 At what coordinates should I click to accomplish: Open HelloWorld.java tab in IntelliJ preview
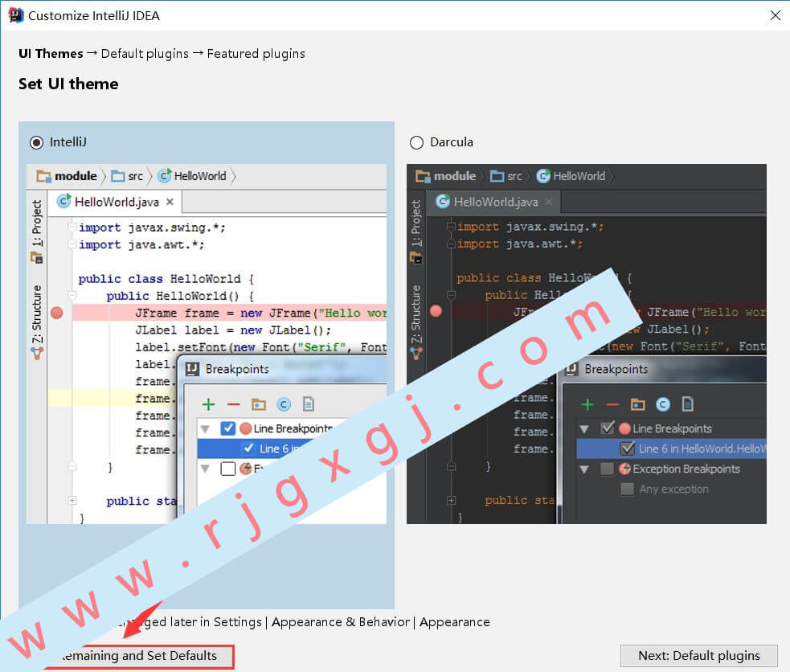click(117, 202)
